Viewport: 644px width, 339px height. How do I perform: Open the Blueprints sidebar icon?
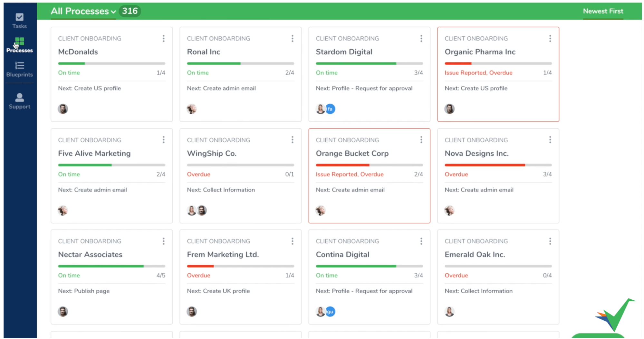pos(19,69)
